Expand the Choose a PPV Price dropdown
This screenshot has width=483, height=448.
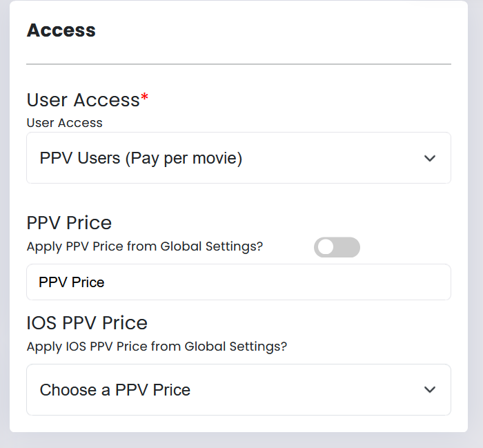[x=238, y=390]
